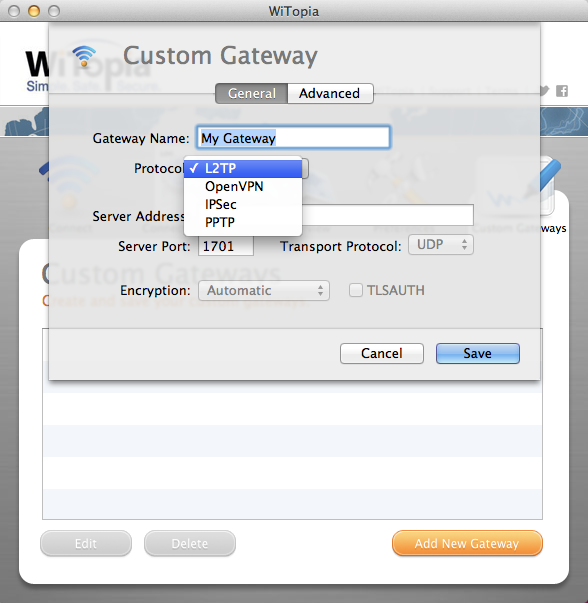The width and height of the screenshot is (588, 603).
Task: Click the Facebook icon in the header
Action: pos(562,91)
